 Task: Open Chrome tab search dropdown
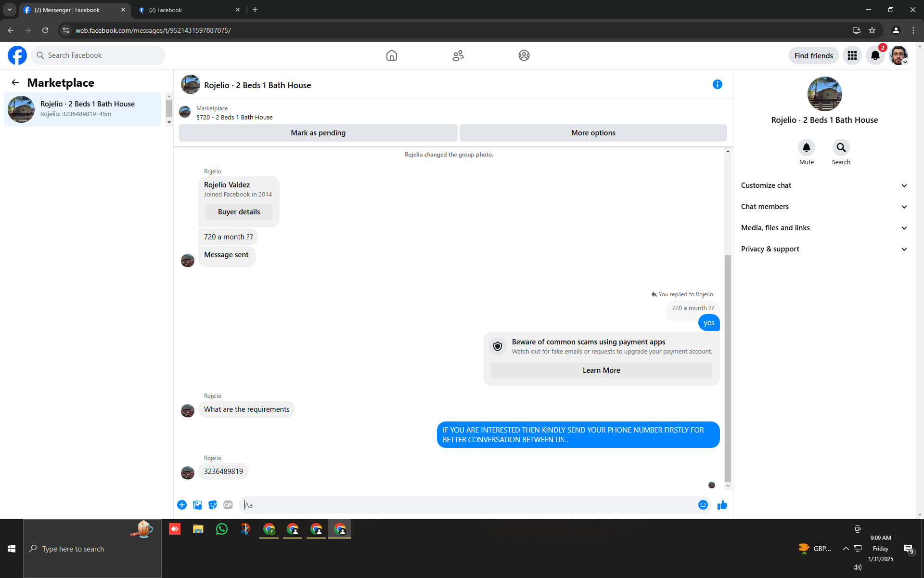10,10
